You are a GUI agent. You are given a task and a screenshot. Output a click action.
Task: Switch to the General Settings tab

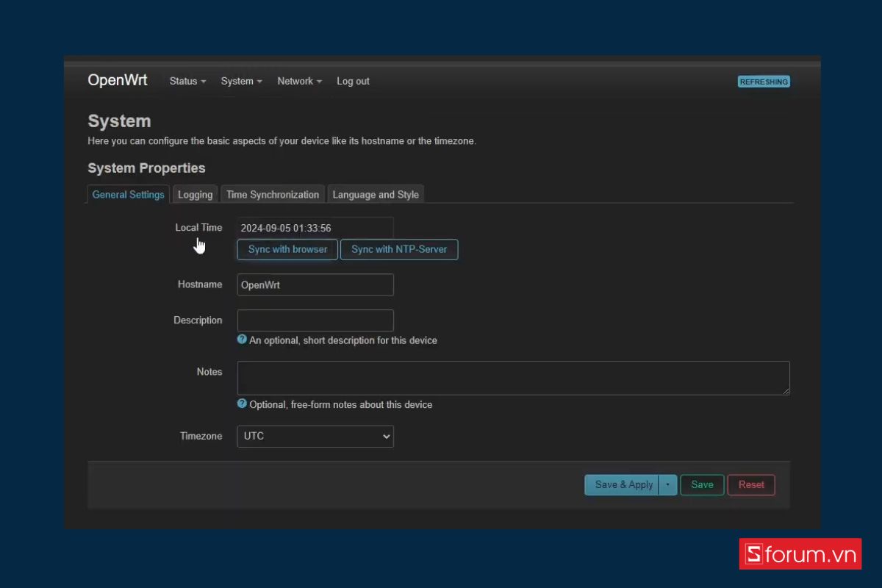[x=128, y=194]
